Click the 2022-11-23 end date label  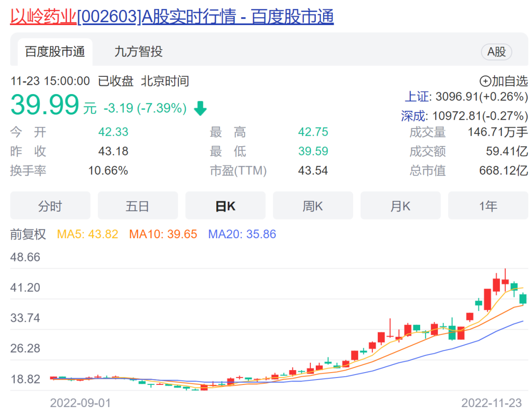tap(492, 403)
